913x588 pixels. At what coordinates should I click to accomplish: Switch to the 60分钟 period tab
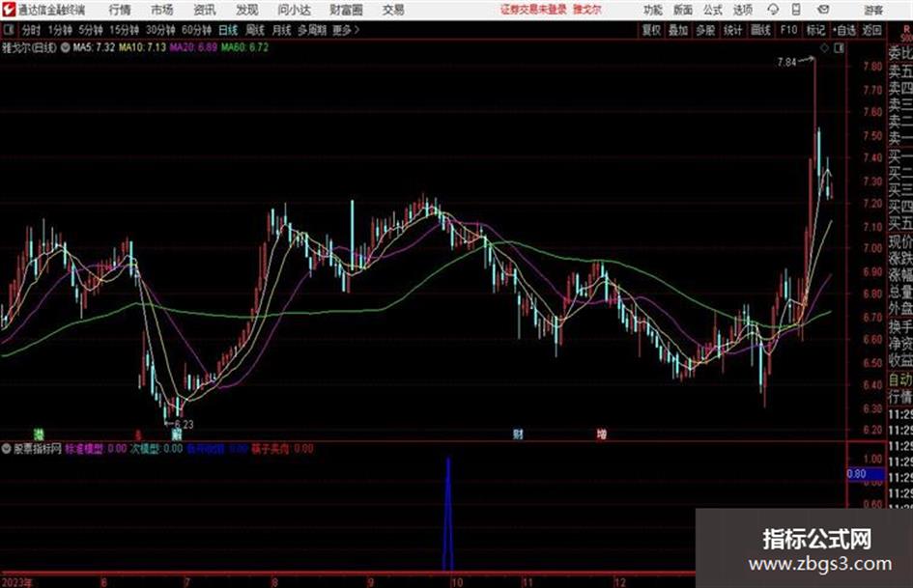click(197, 30)
